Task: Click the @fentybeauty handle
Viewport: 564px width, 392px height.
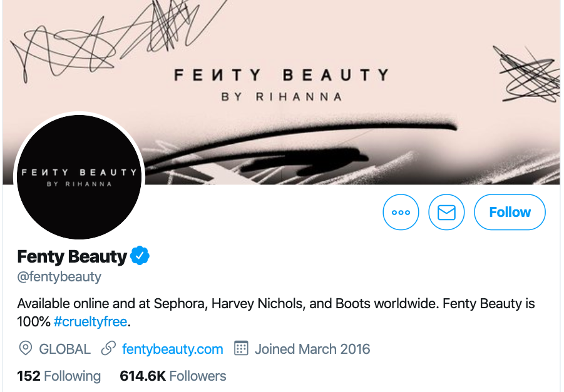Action: point(59,276)
